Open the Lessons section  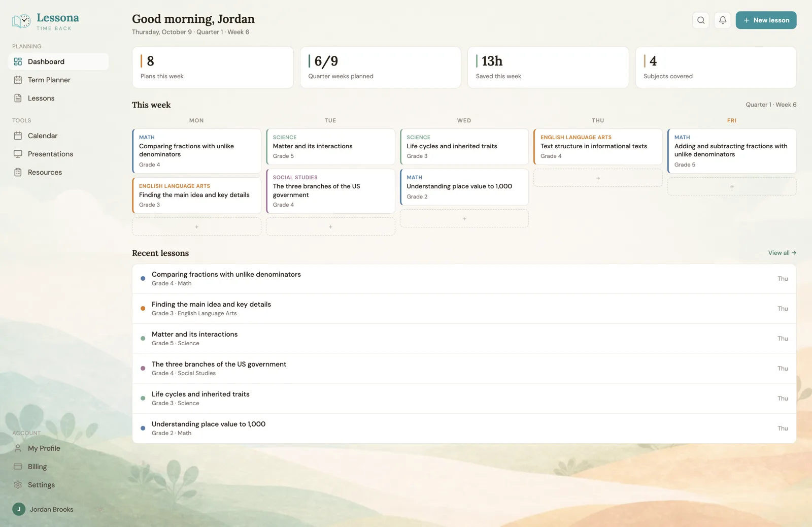(58, 98)
